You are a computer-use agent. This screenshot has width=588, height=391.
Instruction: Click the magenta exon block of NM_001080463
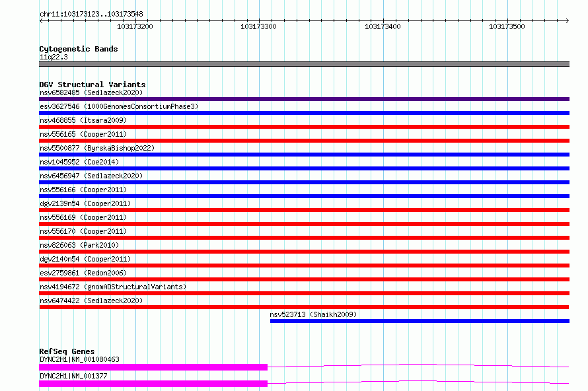(153, 367)
